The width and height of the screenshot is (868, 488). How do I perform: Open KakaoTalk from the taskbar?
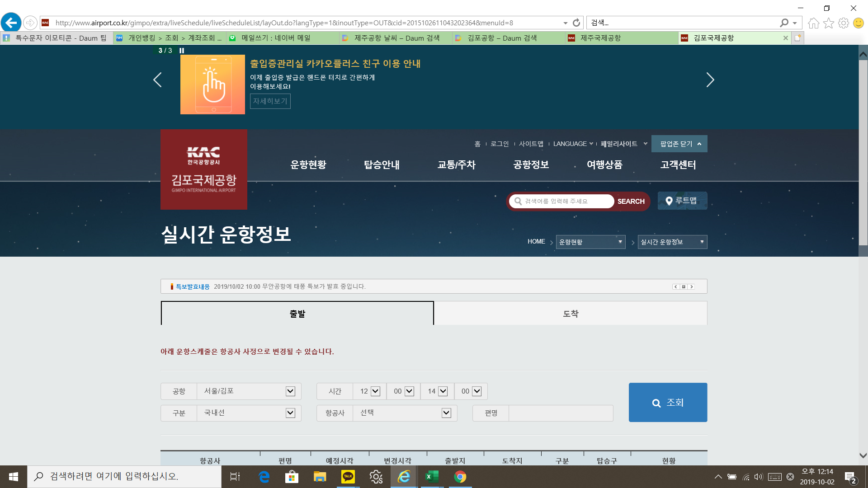[x=348, y=477]
